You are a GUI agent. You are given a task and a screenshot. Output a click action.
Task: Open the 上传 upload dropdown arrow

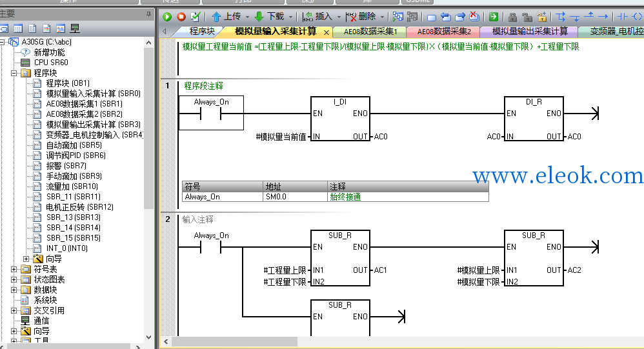(247, 17)
